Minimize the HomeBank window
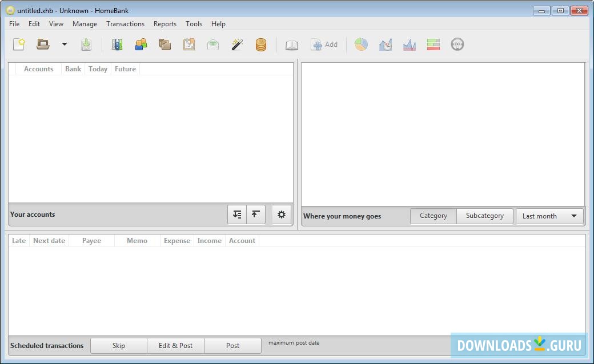The height and width of the screenshot is (364, 594). pos(541,11)
